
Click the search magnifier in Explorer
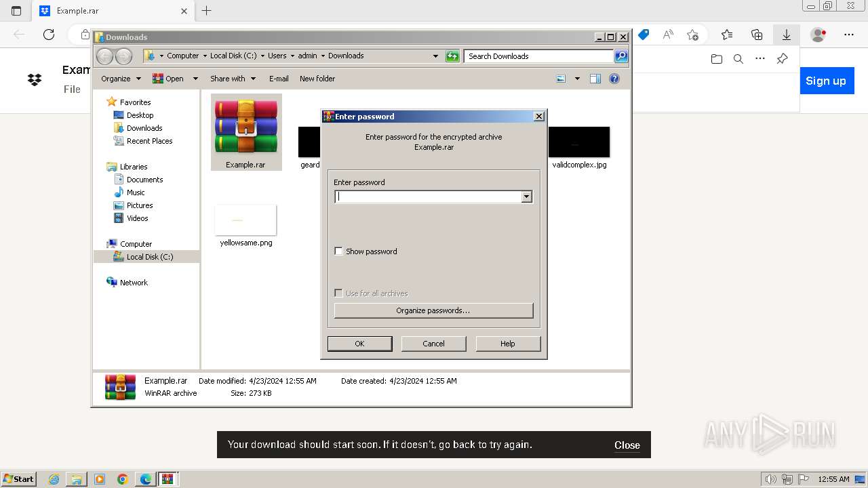tap(621, 56)
